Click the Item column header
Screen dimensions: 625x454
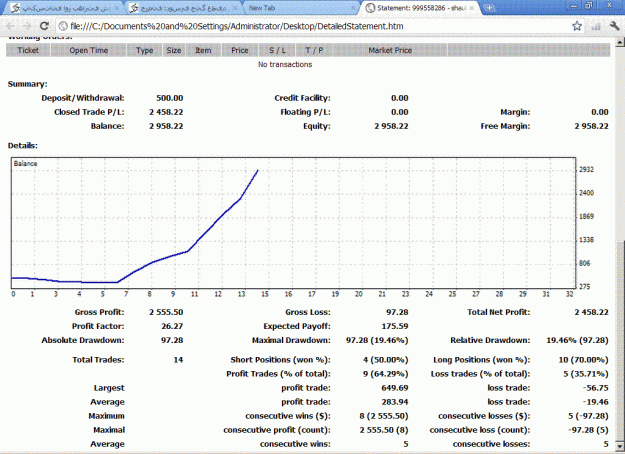pos(203,50)
